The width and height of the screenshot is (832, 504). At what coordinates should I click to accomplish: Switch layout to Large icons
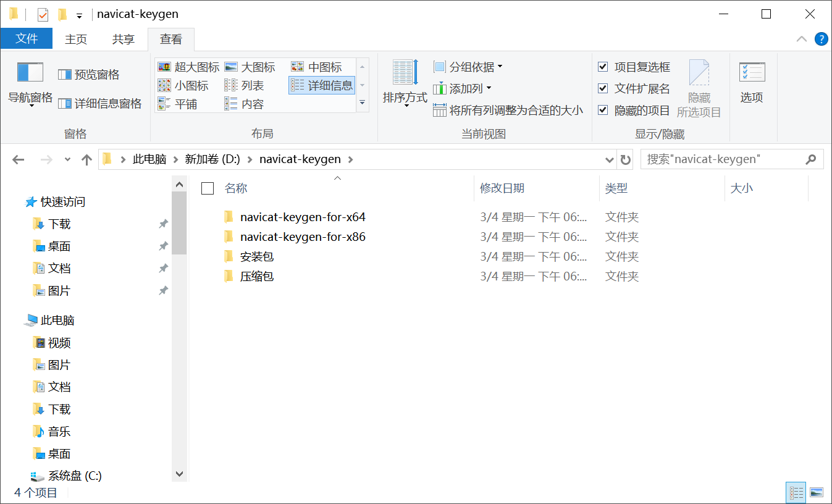point(250,67)
